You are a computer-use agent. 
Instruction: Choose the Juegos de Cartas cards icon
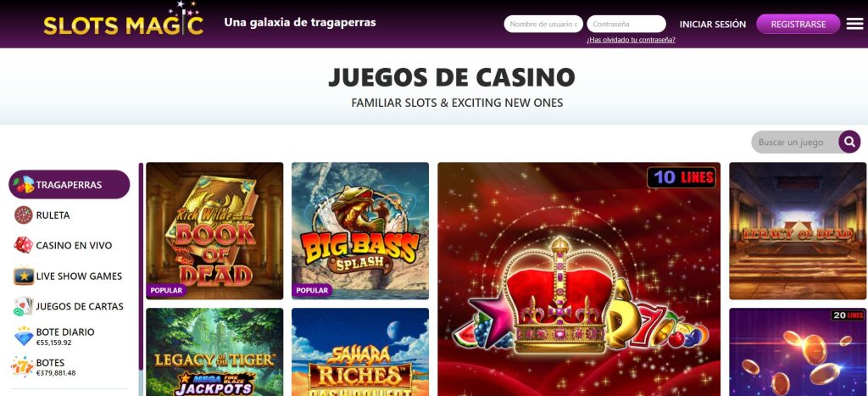(23, 306)
